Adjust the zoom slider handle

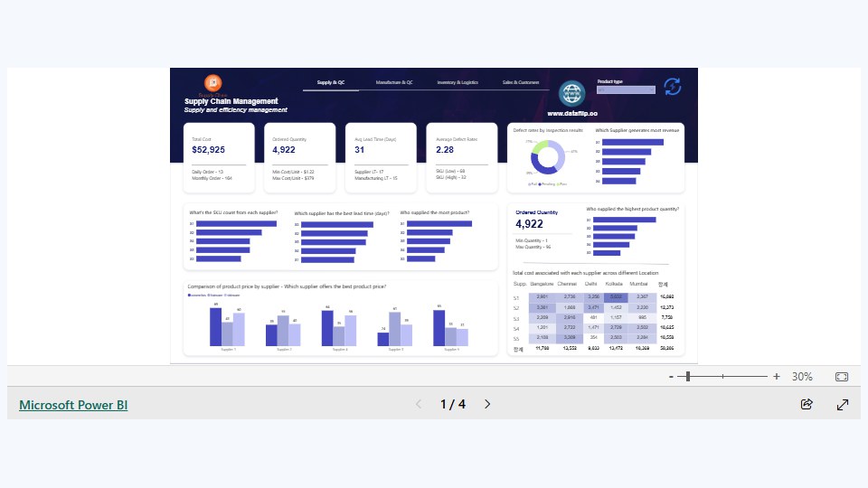687,376
